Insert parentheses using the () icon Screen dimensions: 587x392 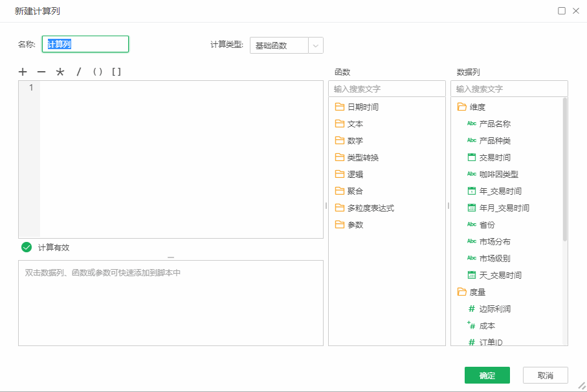(x=97, y=72)
